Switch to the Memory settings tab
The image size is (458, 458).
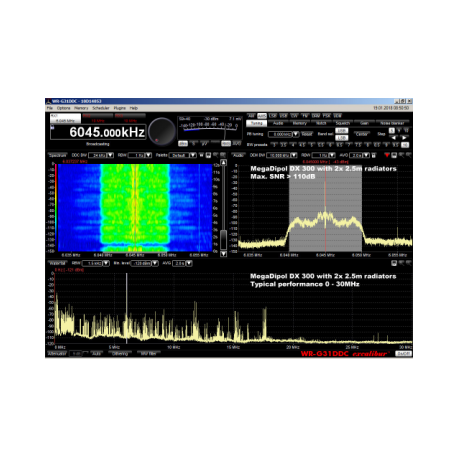coord(300,123)
